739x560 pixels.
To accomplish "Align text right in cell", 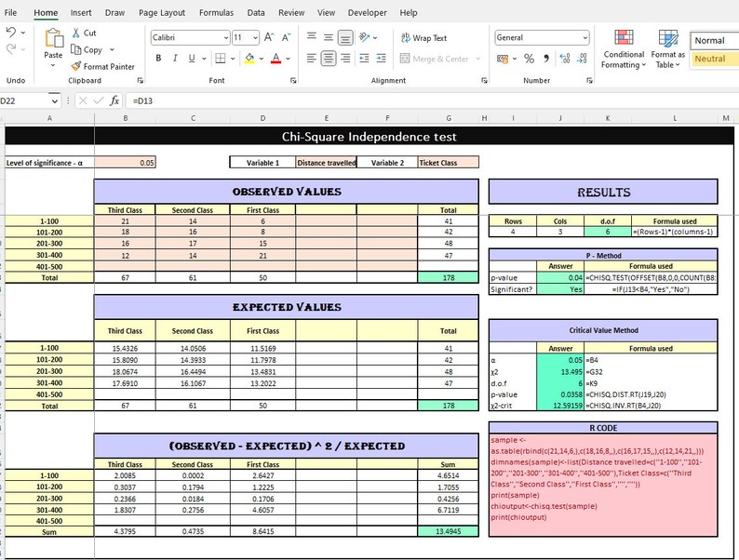I will (x=345, y=59).
